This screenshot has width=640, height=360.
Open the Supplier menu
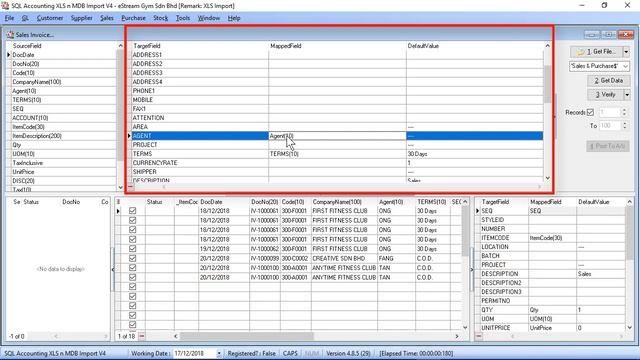pyautogui.click(x=81, y=18)
